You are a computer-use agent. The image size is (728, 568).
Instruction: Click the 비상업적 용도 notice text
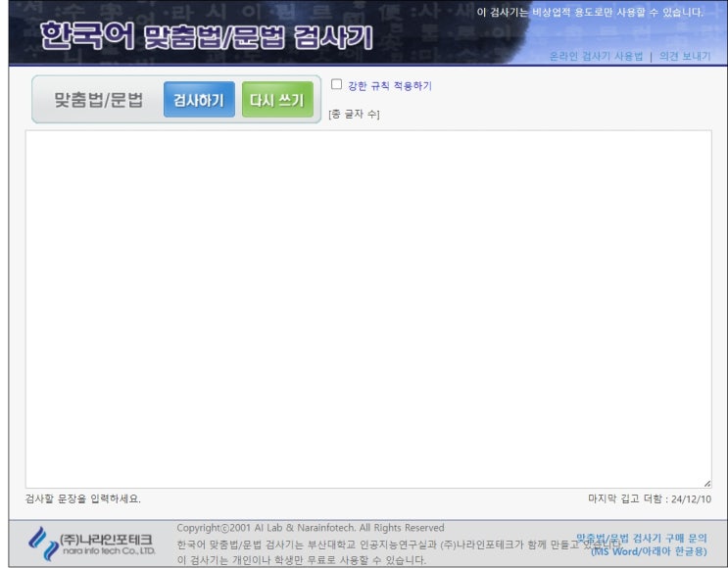(590, 12)
